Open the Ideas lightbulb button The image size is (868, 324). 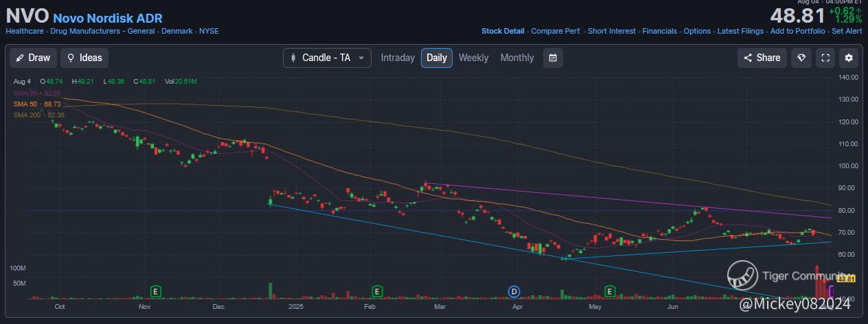84,58
